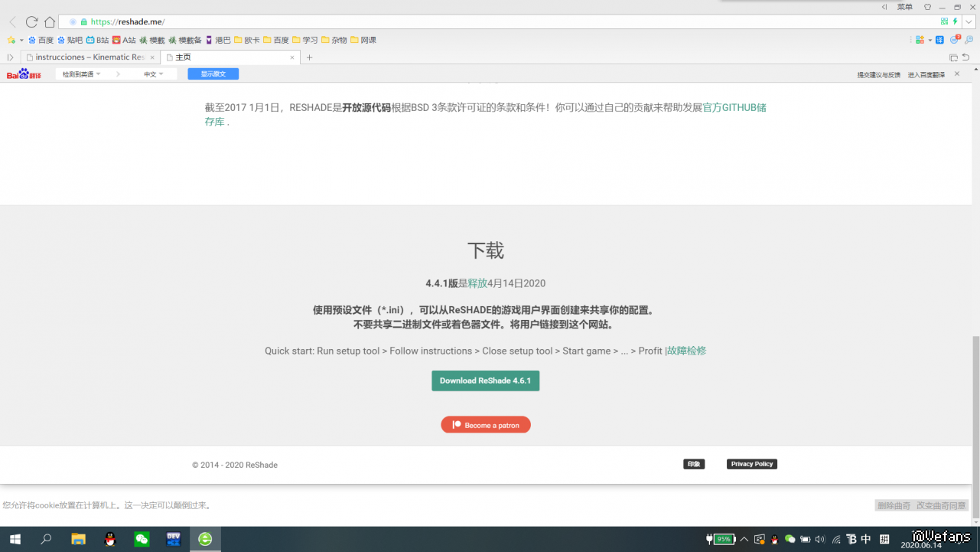Open WeChat from the taskbar
The height and width of the screenshot is (552, 980).
[142, 539]
